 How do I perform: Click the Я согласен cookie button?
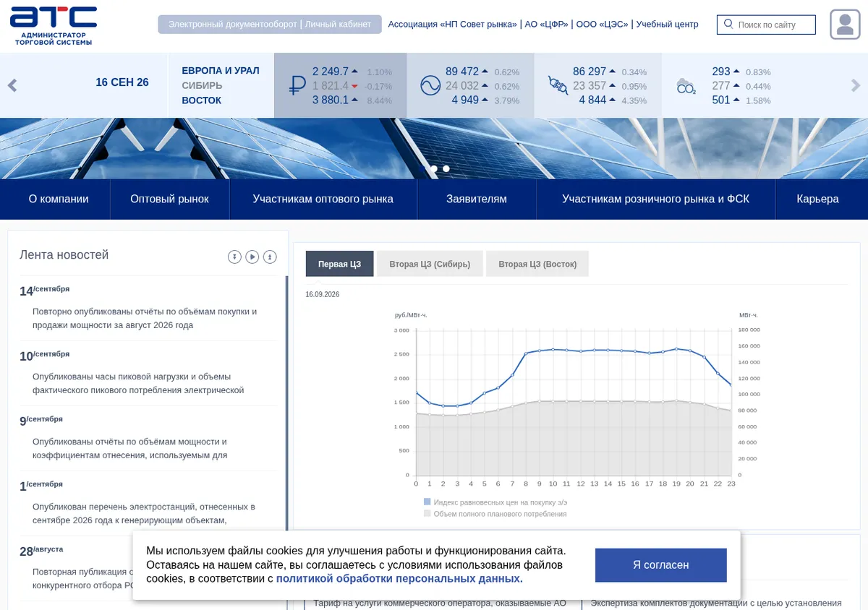[661, 565]
